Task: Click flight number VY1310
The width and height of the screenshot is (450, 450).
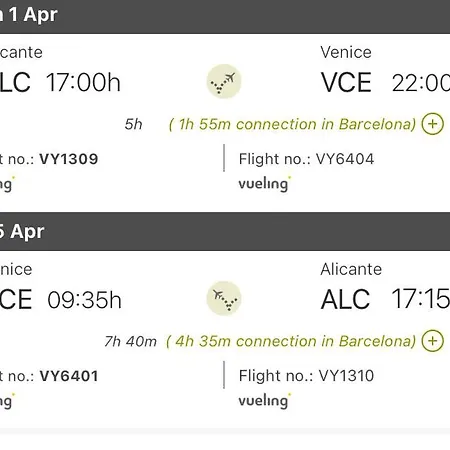Action: (x=346, y=376)
